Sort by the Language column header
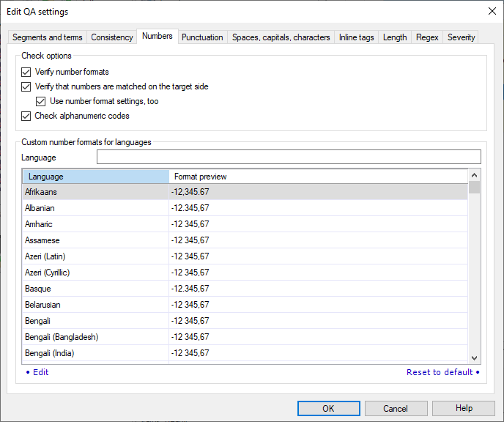504x422 pixels. pos(96,177)
